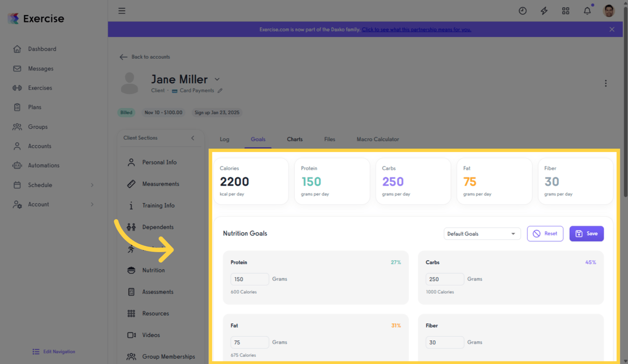
Task: Open the recent history clock icon
Action: point(522,10)
